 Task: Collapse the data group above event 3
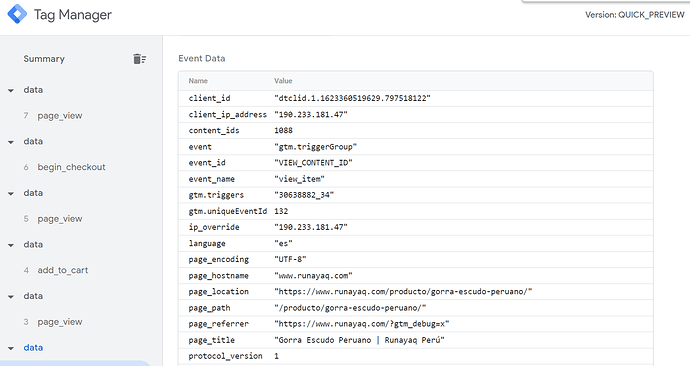11,296
